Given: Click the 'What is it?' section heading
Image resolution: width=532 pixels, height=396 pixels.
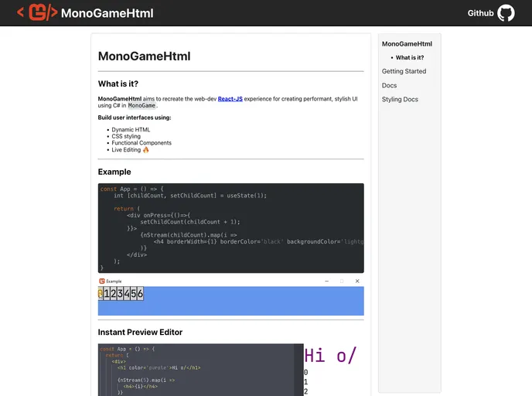Looking at the screenshot, I should tap(118, 84).
